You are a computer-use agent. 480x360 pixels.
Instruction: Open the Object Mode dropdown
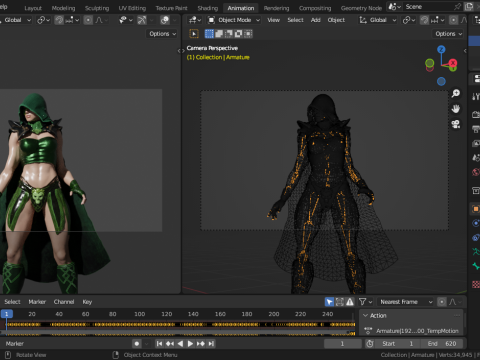point(234,20)
